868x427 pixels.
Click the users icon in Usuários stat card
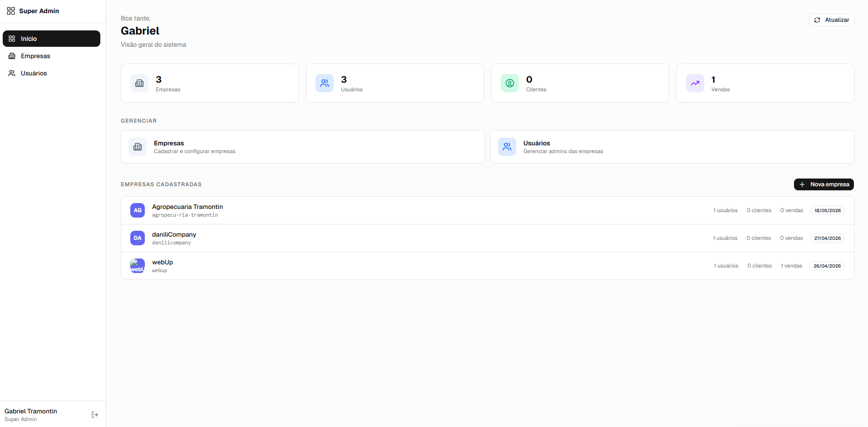pyautogui.click(x=325, y=83)
